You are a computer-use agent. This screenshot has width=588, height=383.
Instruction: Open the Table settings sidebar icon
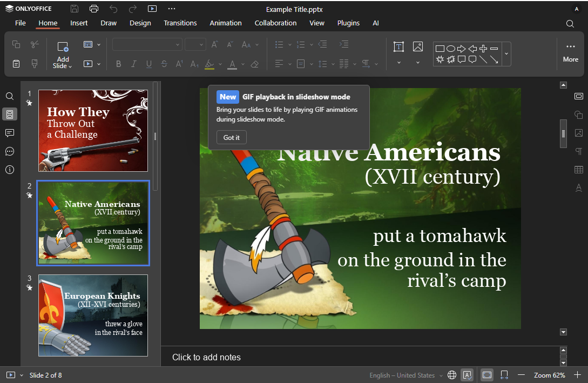coord(579,170)
